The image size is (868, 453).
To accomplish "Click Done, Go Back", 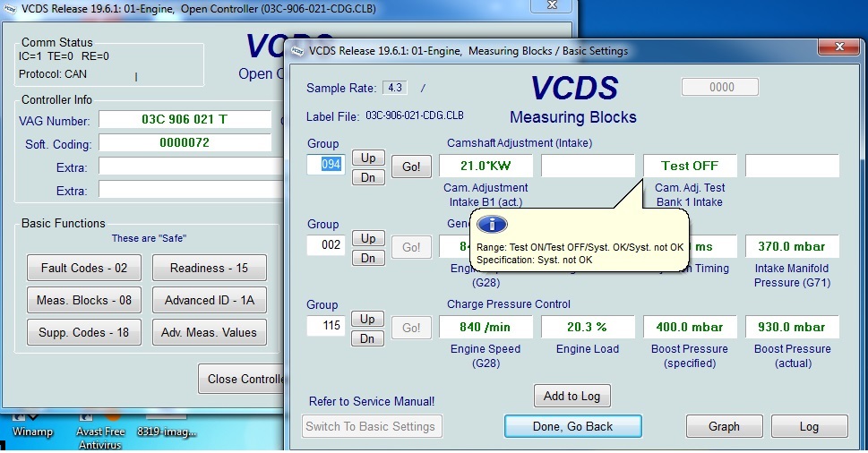I will pyautogui.click(x=572, y=426).
